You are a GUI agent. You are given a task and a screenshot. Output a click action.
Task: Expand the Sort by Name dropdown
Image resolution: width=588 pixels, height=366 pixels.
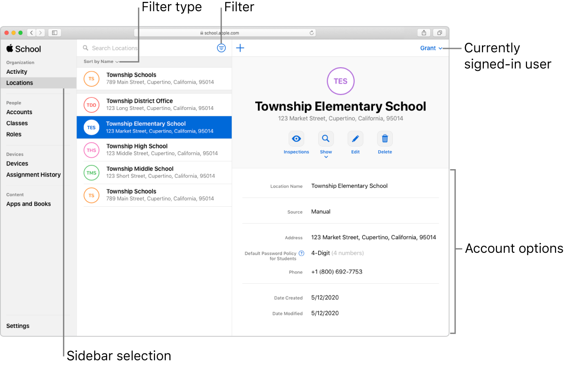tap(101, 62)
